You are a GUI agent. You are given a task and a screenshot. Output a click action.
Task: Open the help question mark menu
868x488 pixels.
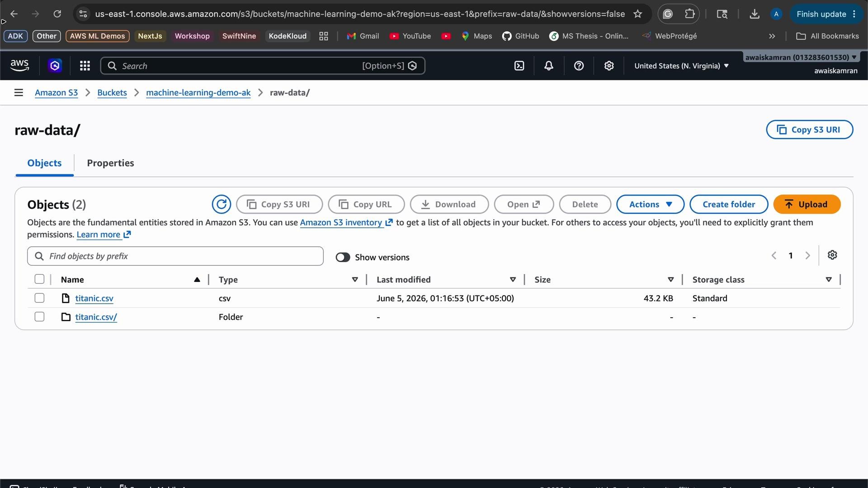pyautogui.click(x=579, y=66)
